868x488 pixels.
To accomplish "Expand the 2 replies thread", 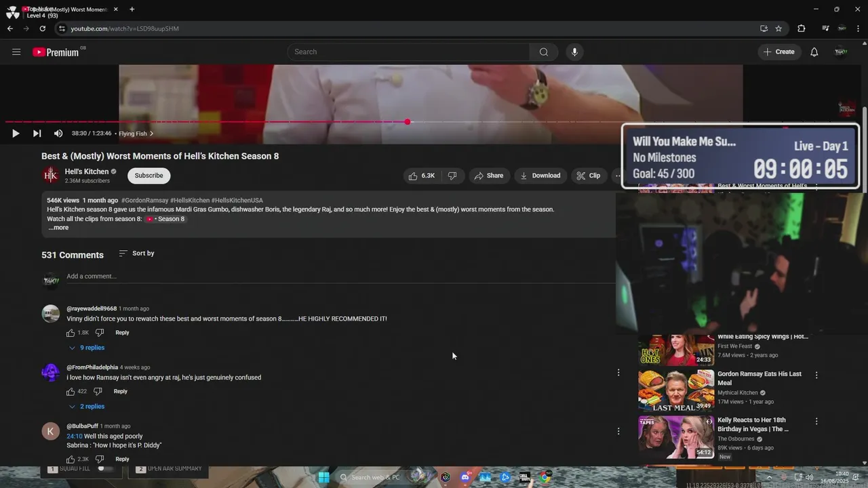I will click(x=86, y=407).
